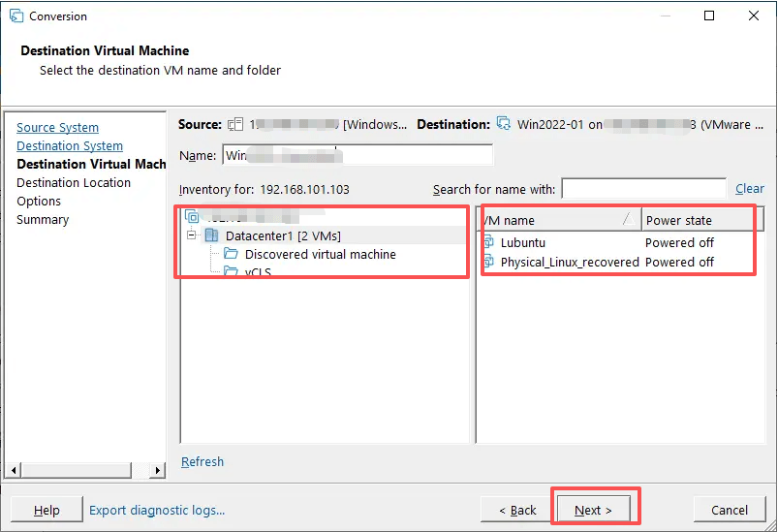Focus the VM Name input field
This screenshot has width=778, height=532.
[358, 155]
